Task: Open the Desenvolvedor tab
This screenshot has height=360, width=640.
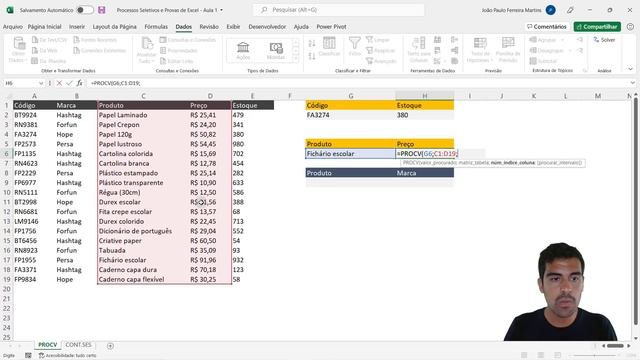Action: click(267, 27)
